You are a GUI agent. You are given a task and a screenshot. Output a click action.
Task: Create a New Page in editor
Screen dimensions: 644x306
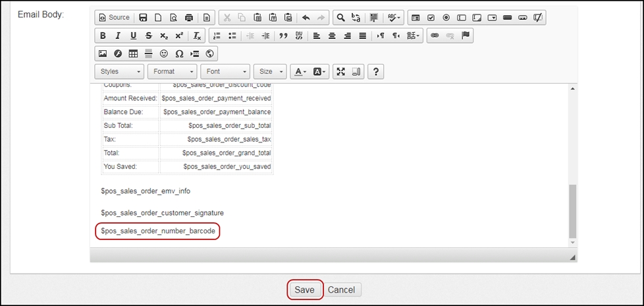pyautogui.click(x=158, y=18)
